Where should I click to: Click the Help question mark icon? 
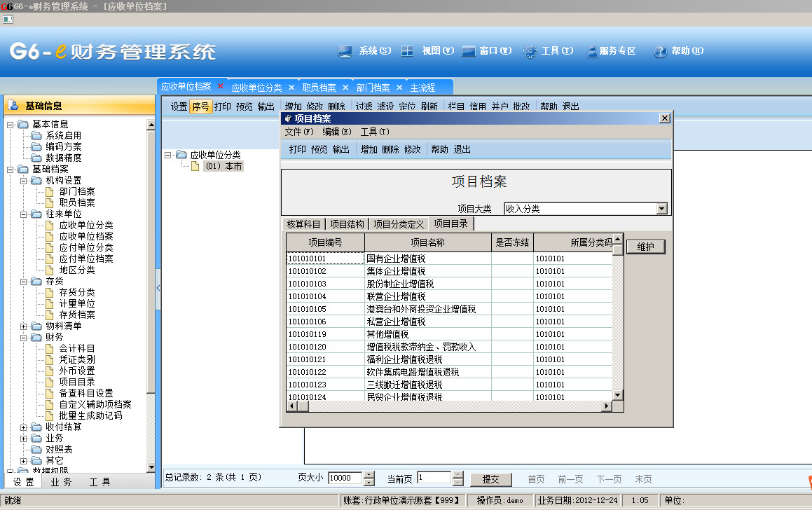[660, 51]
